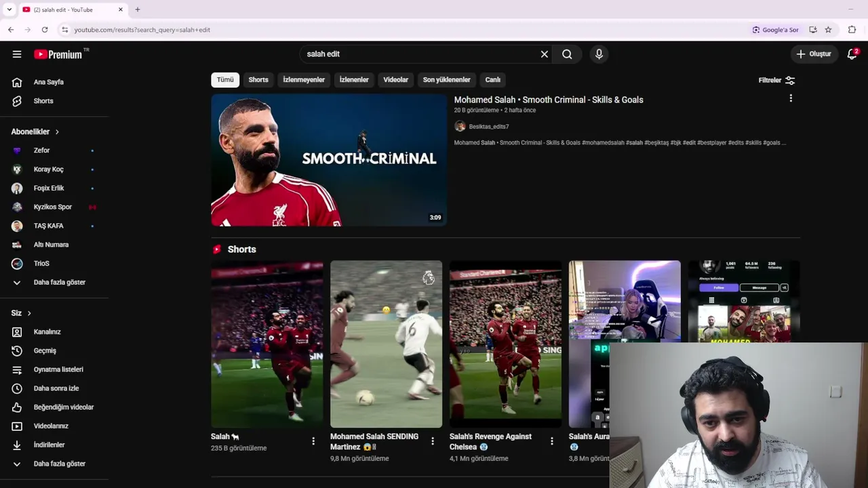Run search with magnifier button
The height and width of the screenshot is (488, 868).
click(x=567, y=54)
